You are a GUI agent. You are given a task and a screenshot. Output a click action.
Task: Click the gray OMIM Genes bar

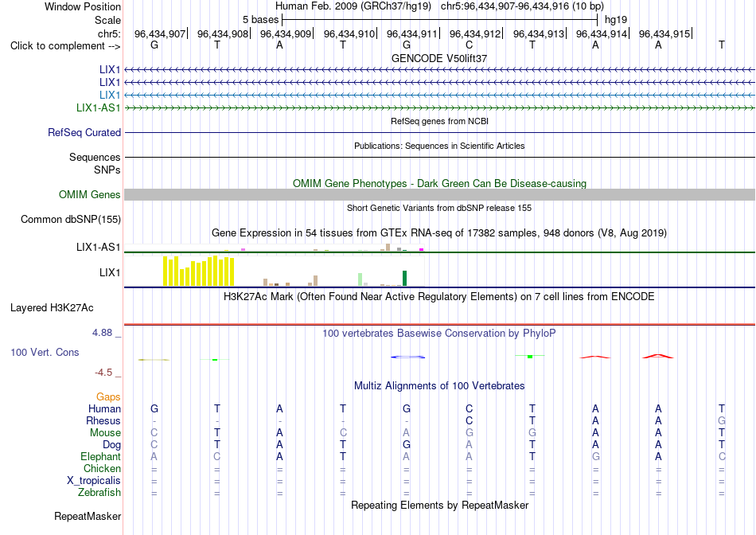pyautogui.click(x=440, y=194)
